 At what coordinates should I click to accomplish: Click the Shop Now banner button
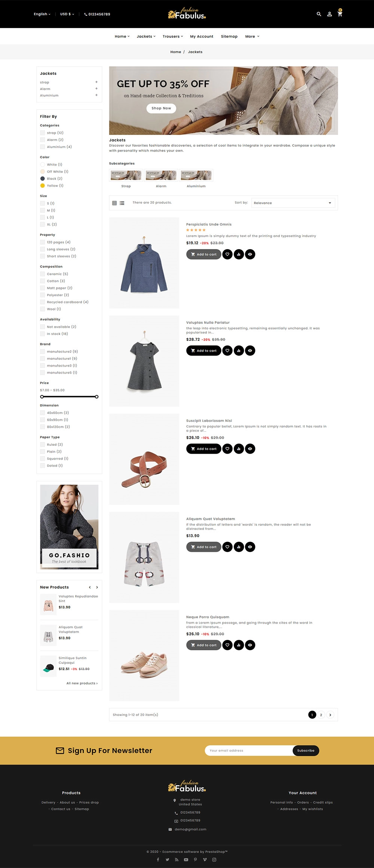tap(161, 108)
